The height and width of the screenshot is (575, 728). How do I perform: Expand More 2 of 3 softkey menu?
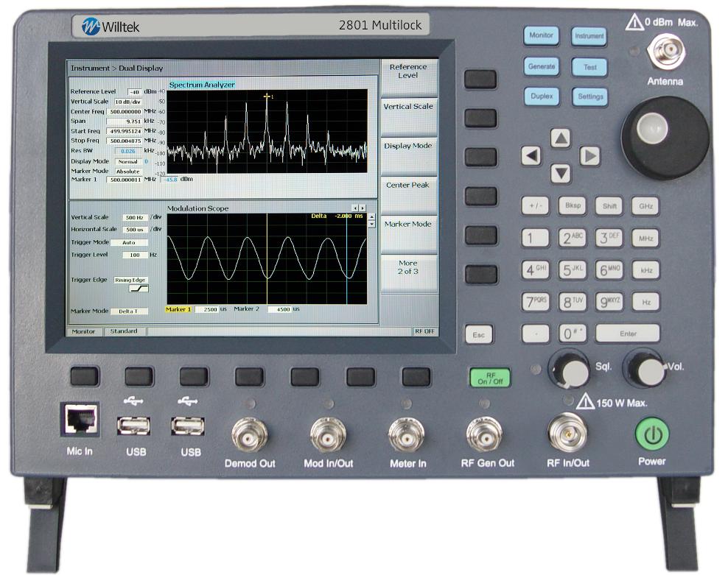click(x=407, y=267)
